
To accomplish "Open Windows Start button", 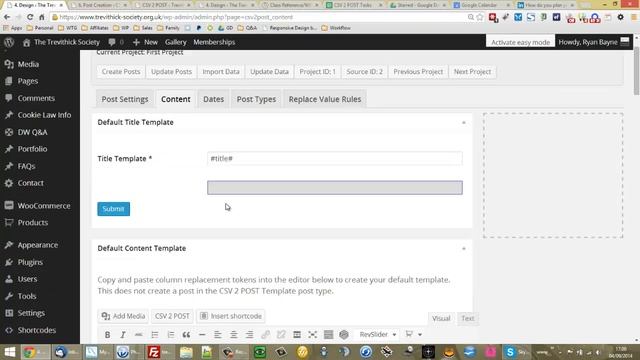I will click(x=9, y=352).
